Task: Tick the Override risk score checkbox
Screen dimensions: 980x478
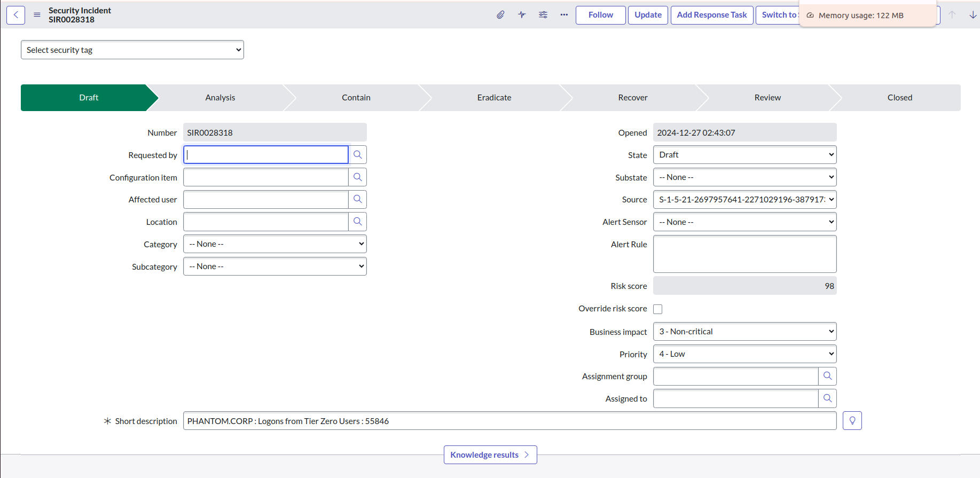Action: pyautogui.click(x=658, y=309)
